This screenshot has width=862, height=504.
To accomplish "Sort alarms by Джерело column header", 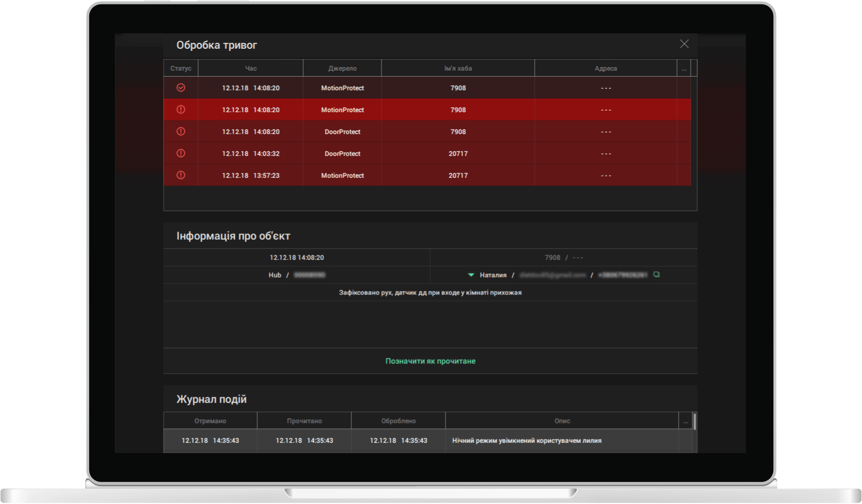I will tap(342, 68).
